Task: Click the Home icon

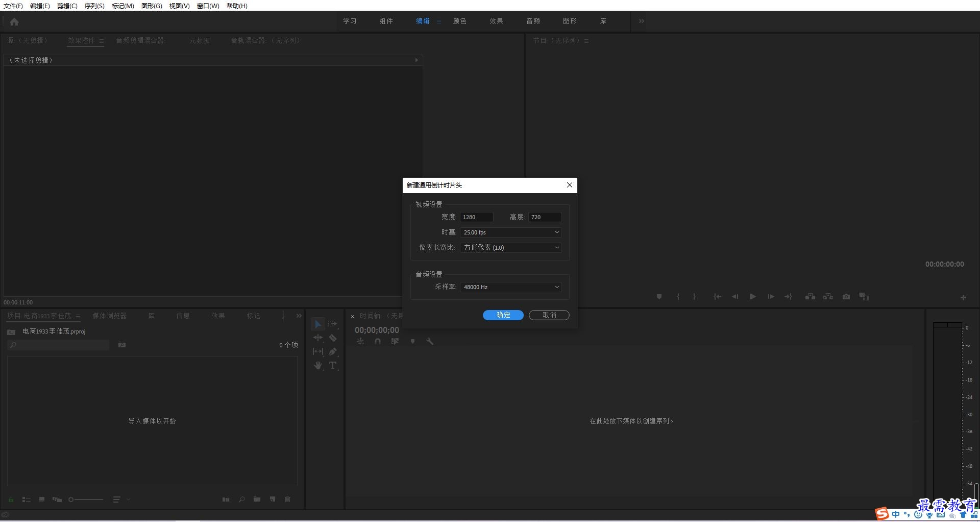Action: [x=14, y=22]
